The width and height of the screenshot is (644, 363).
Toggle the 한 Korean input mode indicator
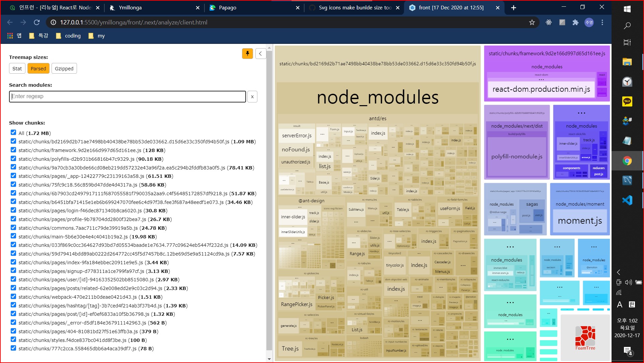tap(632, 304)
